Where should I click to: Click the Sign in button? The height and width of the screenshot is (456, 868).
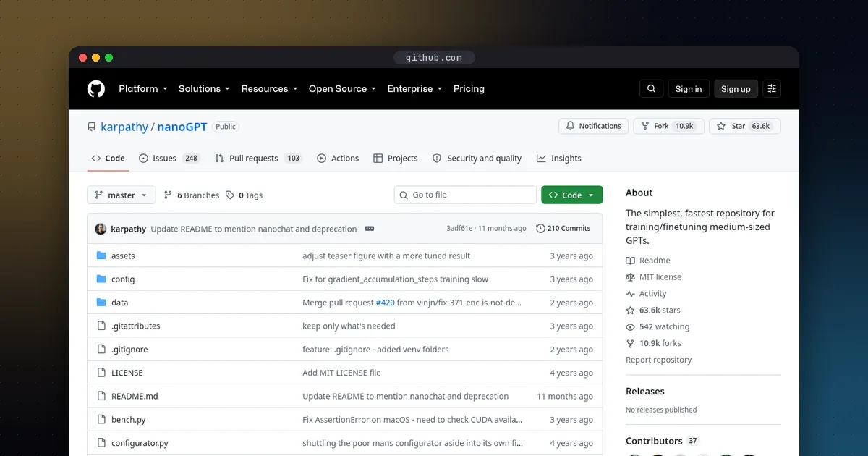(689, 89)
